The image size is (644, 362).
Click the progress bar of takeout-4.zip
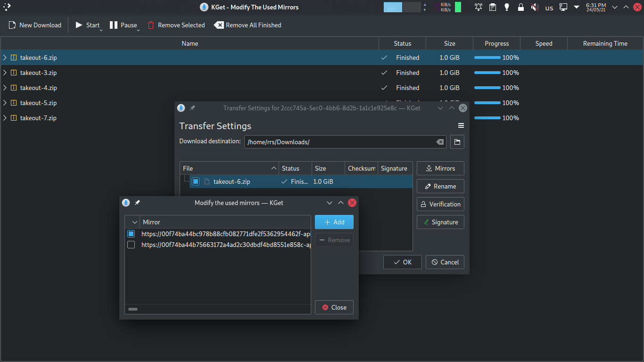[487, 88]
